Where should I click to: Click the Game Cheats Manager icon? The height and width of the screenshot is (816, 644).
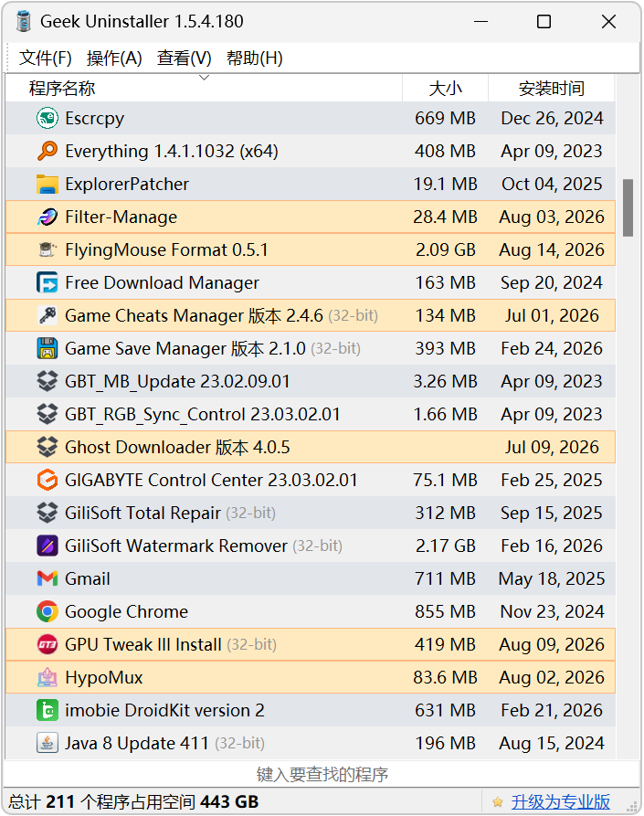pos(48,315)
